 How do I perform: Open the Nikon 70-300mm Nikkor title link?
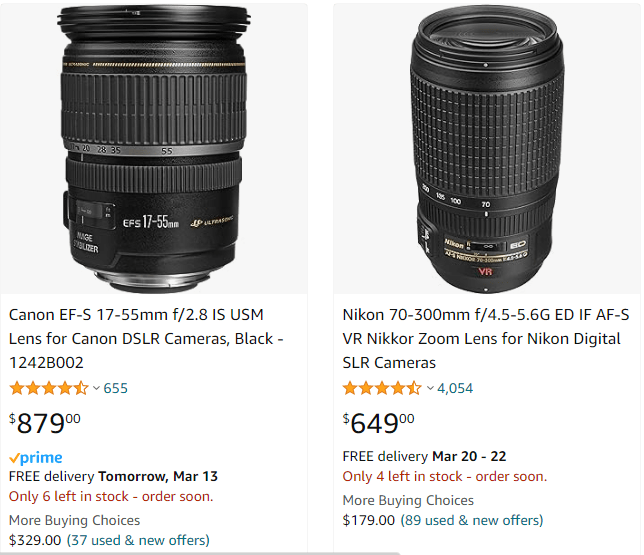486,338
